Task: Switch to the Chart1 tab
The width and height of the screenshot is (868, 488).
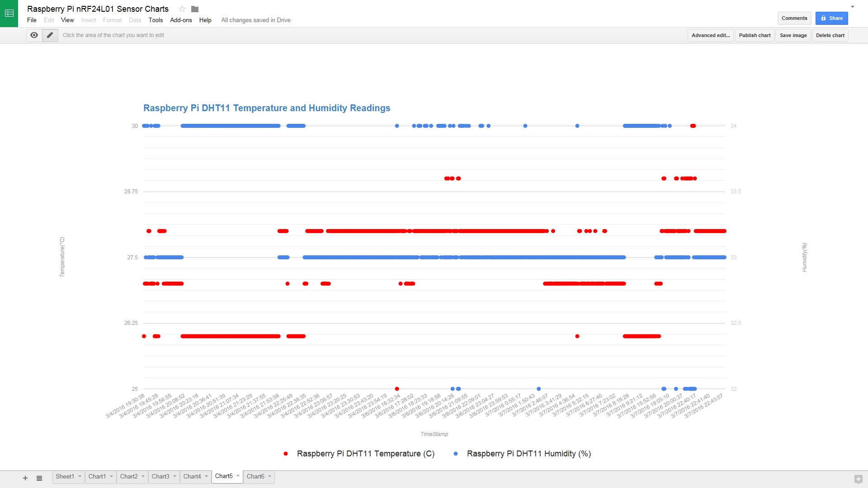Action: (97, 477)
